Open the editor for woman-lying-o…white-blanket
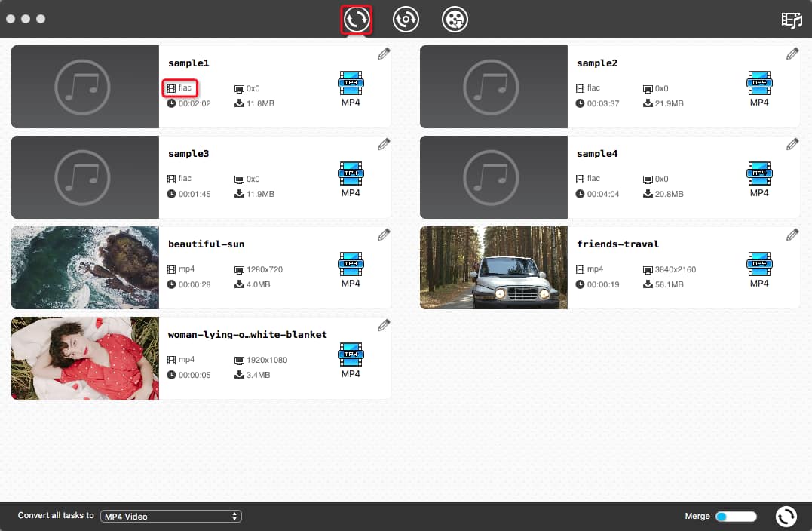 [384, 324]
